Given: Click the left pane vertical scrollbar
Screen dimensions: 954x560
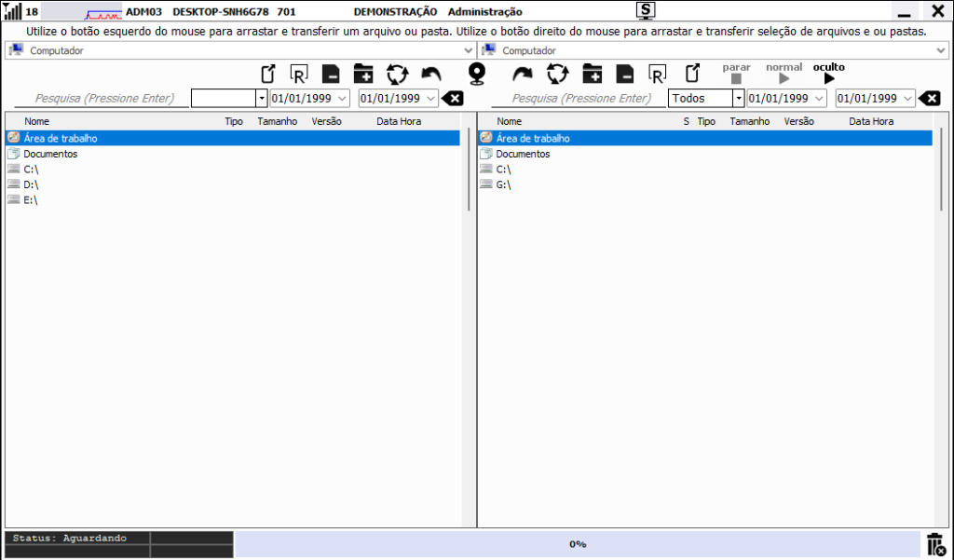Looking at the screenshot, I should coord(470,170).
